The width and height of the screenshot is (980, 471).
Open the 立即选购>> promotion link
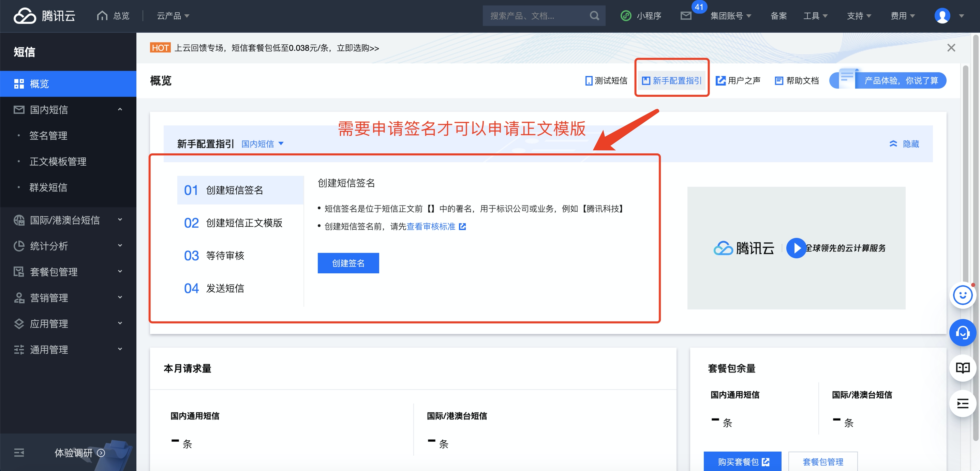click(358, 48)
